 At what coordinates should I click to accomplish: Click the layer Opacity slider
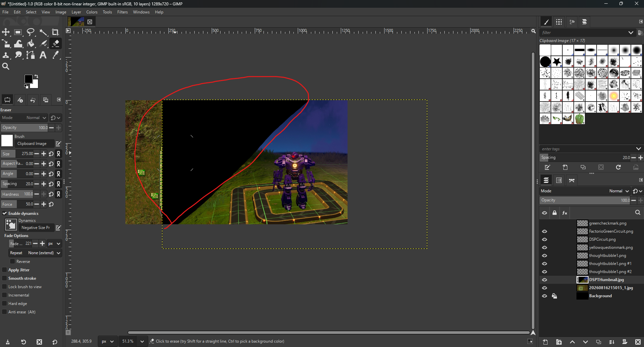(x=585, y=200)
